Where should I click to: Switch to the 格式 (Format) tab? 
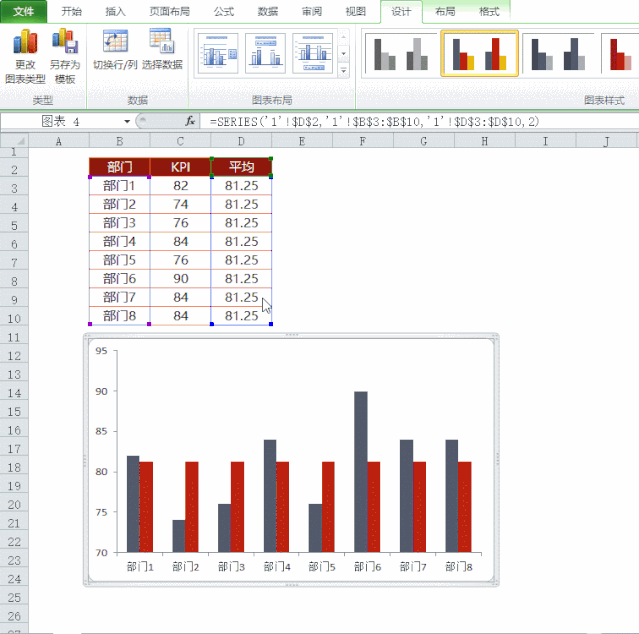[x=489, y=11]
